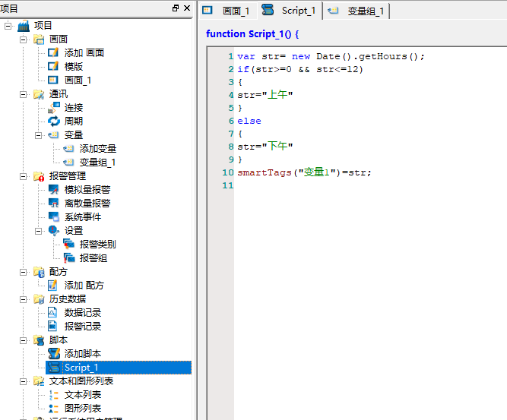Click the 项目 root factory icon

pos(24,26)
